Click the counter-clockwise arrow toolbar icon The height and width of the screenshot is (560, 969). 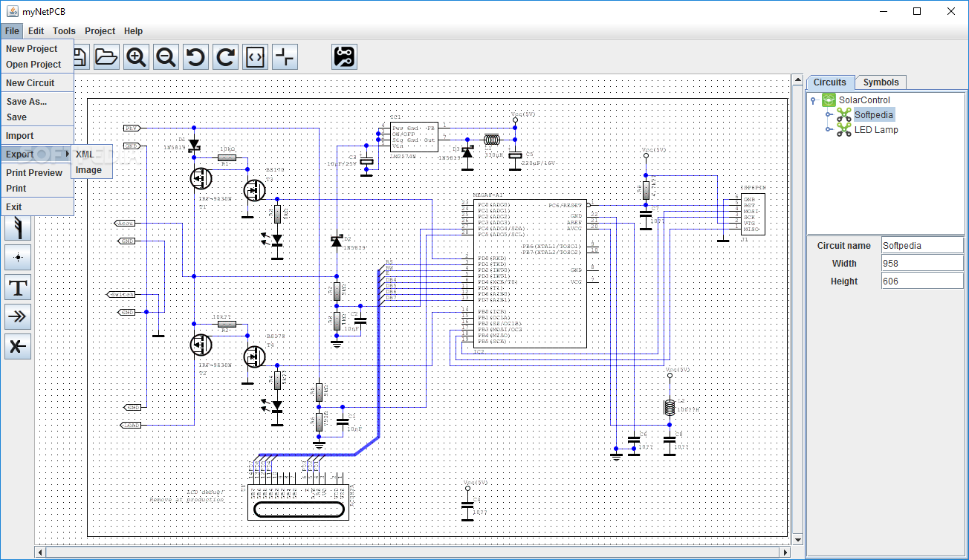195,56
